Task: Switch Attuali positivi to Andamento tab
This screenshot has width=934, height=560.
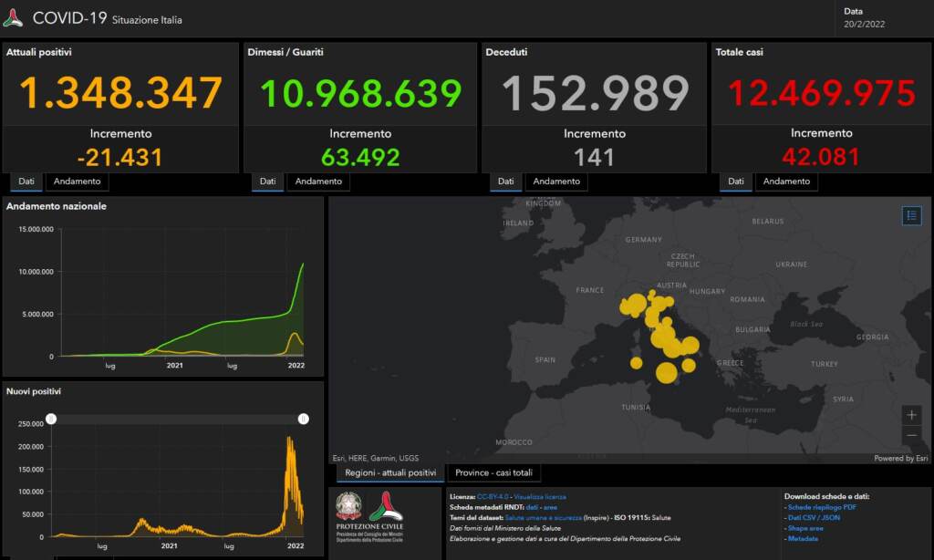Action: [x=78, y=181]
